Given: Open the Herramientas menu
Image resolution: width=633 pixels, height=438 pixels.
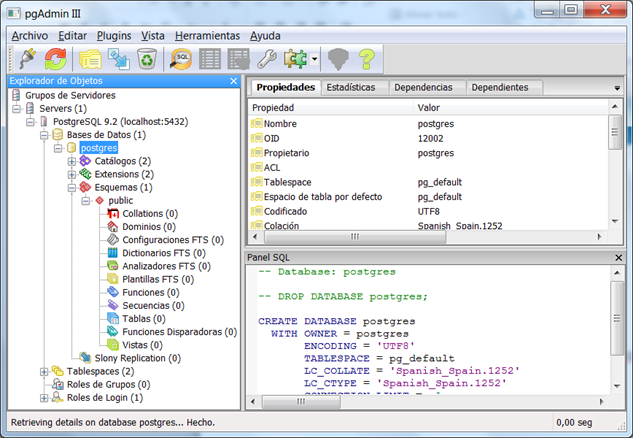Looking at the screenshot, I should (x=206, y=35).
